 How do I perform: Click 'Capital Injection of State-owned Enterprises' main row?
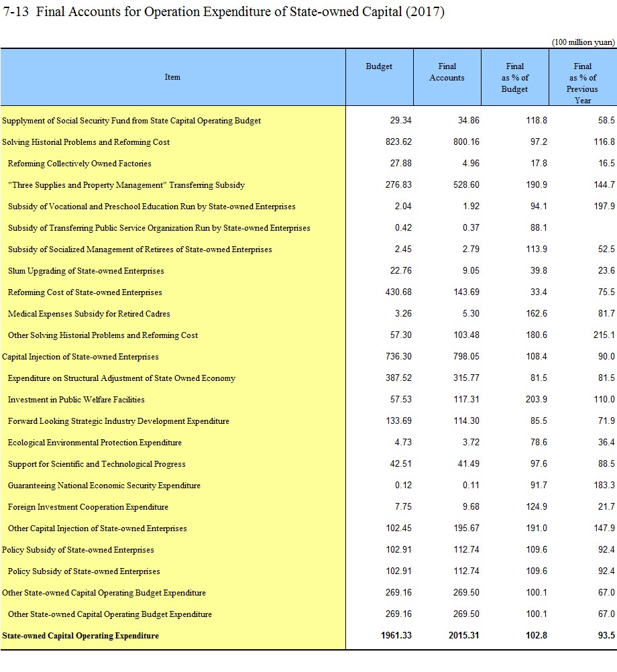point(80,356)
